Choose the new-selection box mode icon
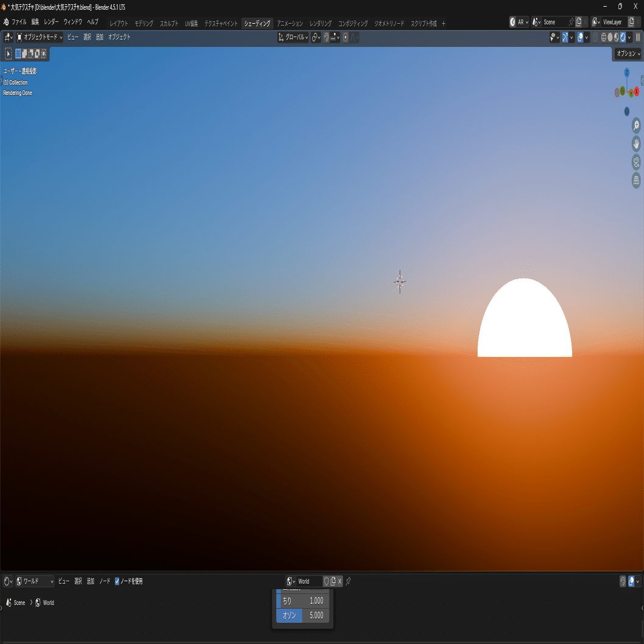This screenshot has height=644, width=644. coord(18,54)
